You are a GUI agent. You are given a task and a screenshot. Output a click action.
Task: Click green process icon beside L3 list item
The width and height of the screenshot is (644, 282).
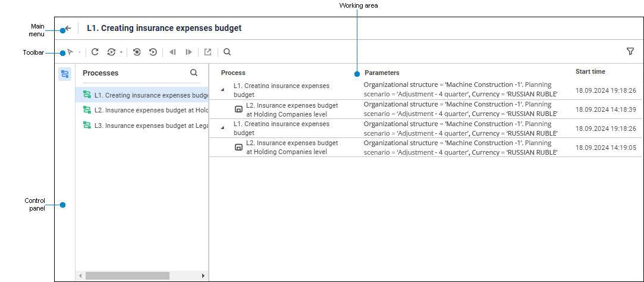(87, 126)
